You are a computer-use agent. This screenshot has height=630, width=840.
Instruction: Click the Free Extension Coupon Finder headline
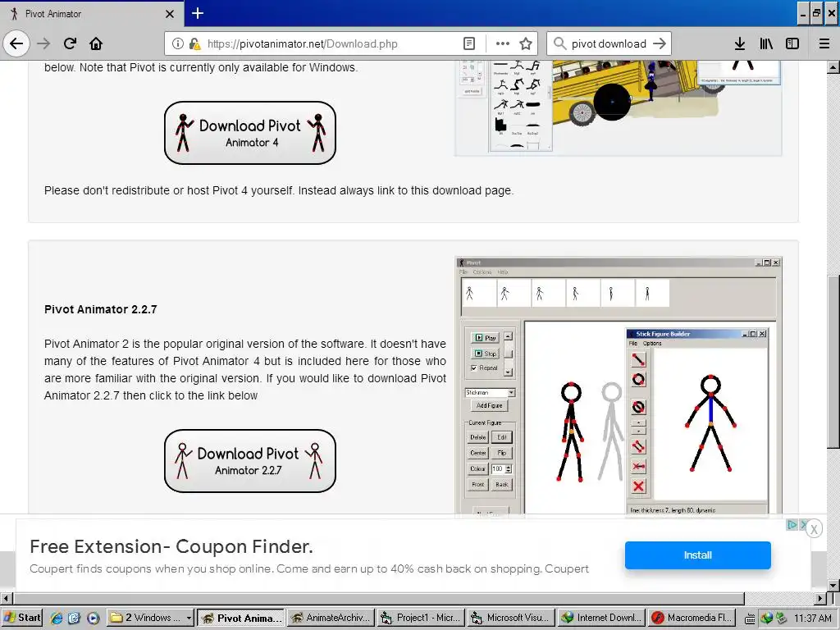171,546
